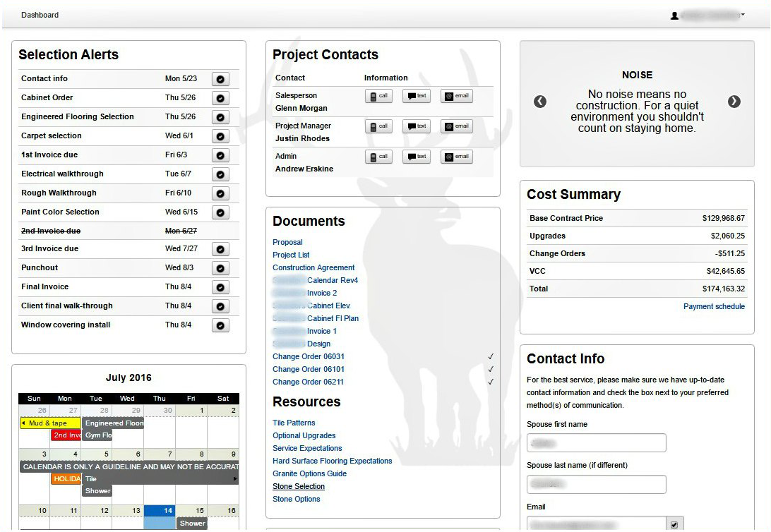The width and height of the screenshot is (771, 532).
Task: Check off Client final walk-through alert
Action: pyautogui.click(x=220, y=306)
